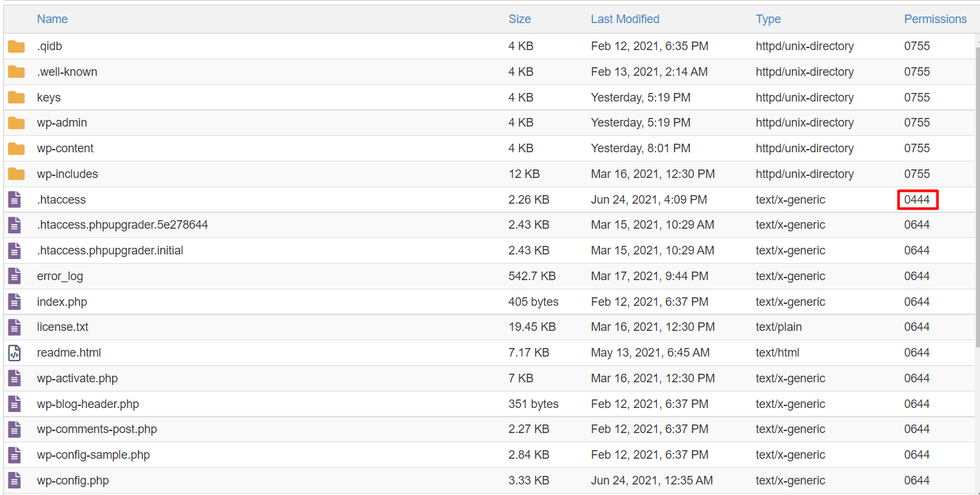Click the license.txt file name
Screen dimensions: 980x495
click(63, 327)
